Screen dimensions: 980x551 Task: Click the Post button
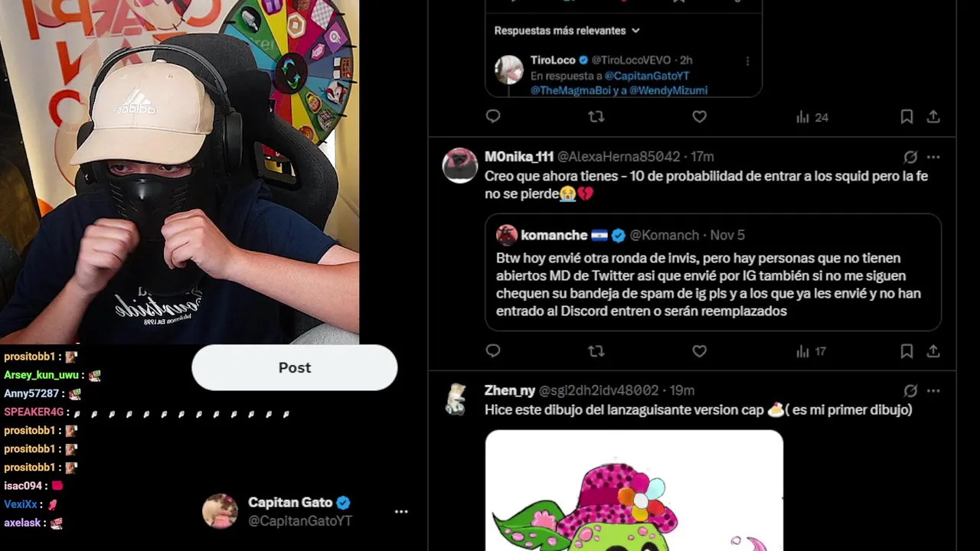pyautogui.click(x=295, y=367)
